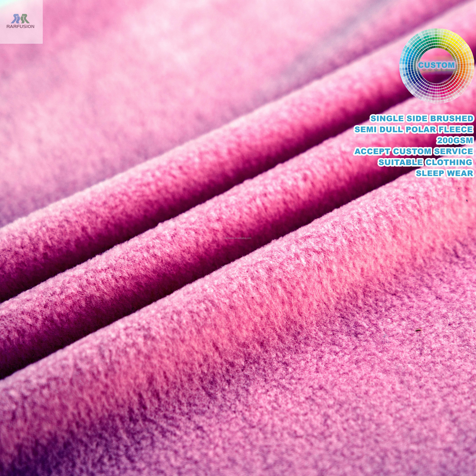
Task: Click the text "ACCEPT CUSTOM SERVICE"
Action: (414, 151)
